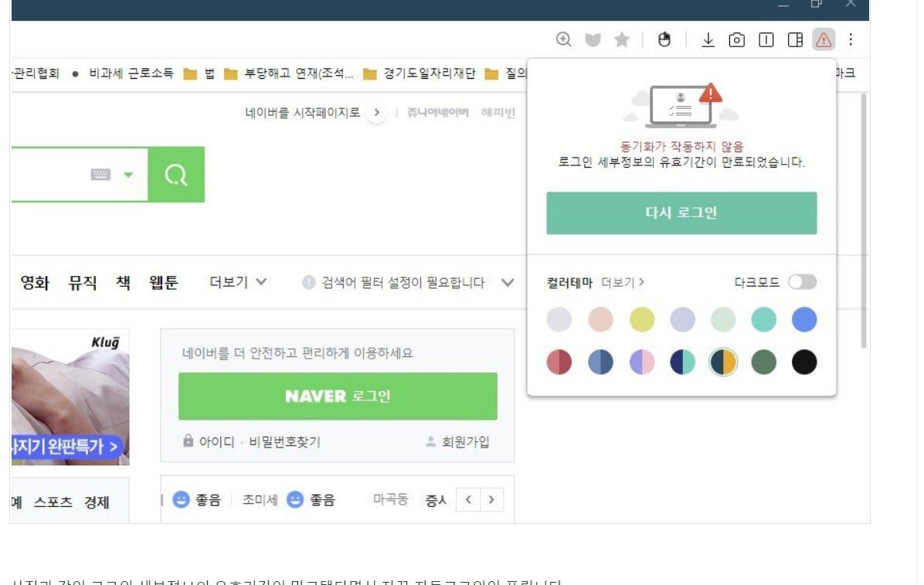Click the zoom magnifier toolbar icon
The image size is (924, 585).
tap(564, 39)
